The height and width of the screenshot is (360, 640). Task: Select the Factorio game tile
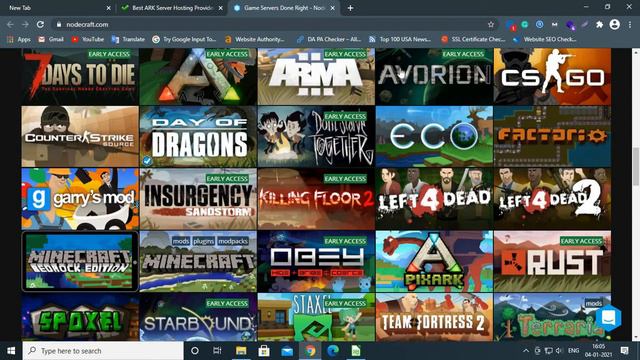pyautogui.click(x=552, y=136)
